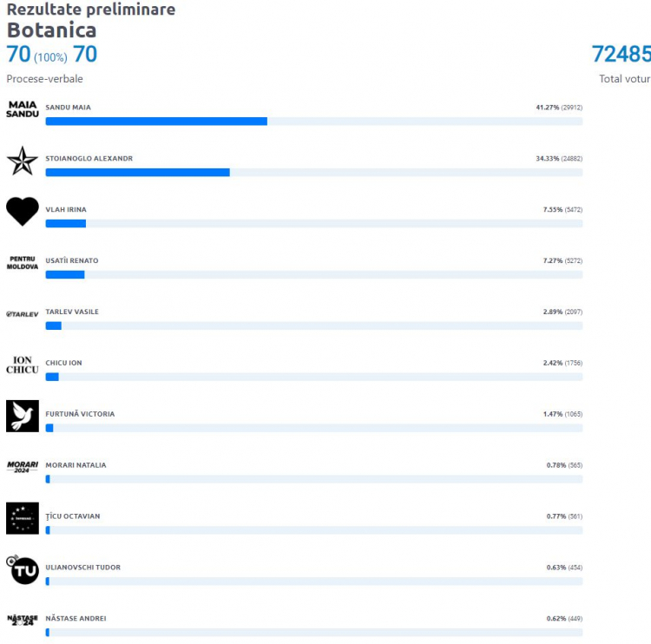Click the TU circle logo for Ulianovschi
Image resolution: width=651 pixels, height=644 pixels.
click(23, 569)
